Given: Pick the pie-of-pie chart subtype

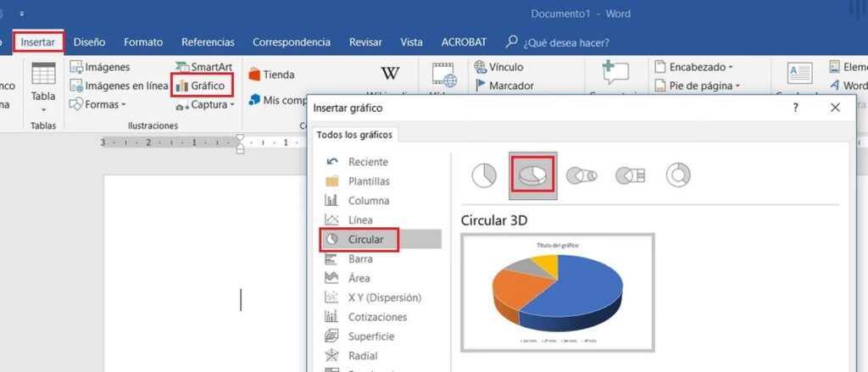Looking at the screenshot, I should point(581,175).
